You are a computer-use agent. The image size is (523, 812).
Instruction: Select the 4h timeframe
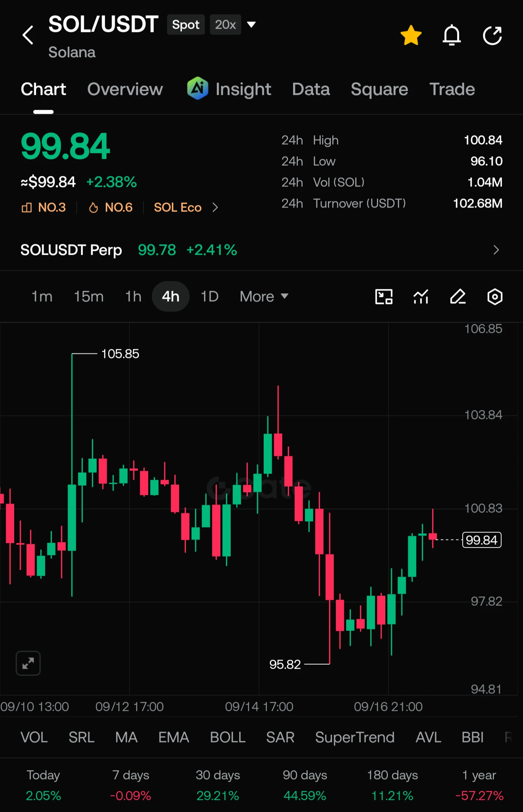[x=171, y=297]
